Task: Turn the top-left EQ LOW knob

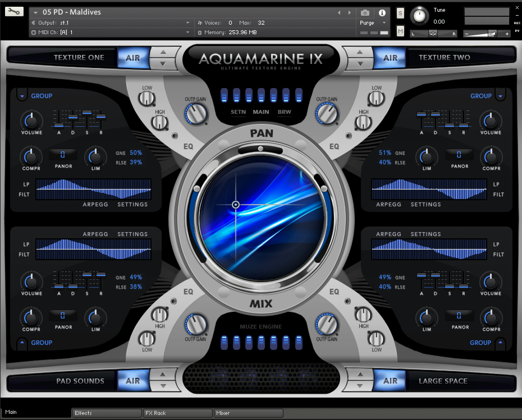Action: click(147, 98)
